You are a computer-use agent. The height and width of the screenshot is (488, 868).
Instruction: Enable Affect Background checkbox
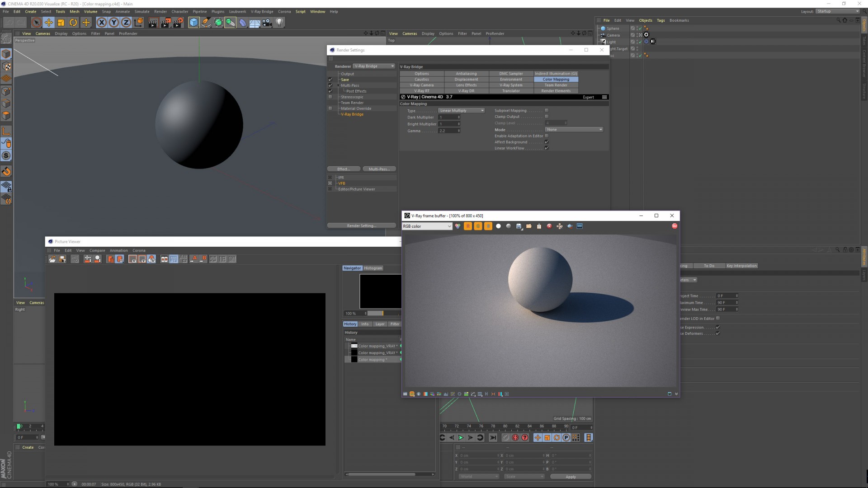point(546,142)
